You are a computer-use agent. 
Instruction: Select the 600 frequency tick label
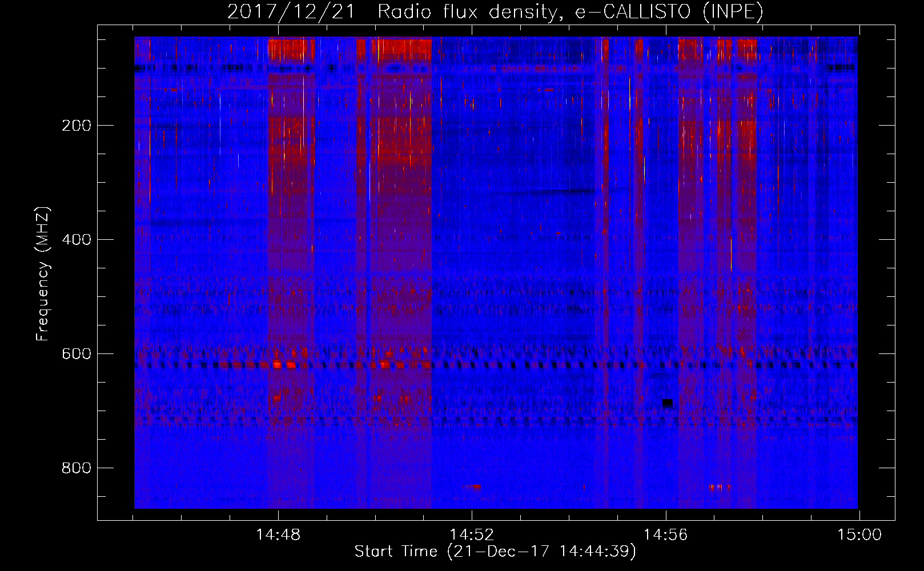(76, 354)
